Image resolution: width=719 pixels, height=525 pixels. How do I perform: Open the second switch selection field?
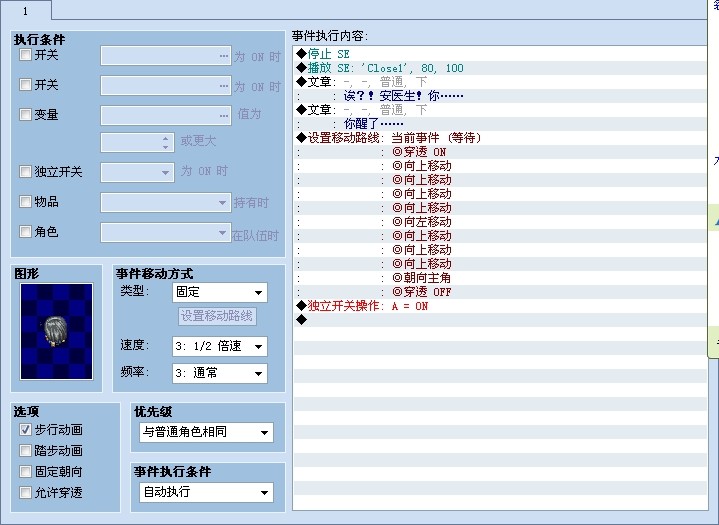click(166, 85)
